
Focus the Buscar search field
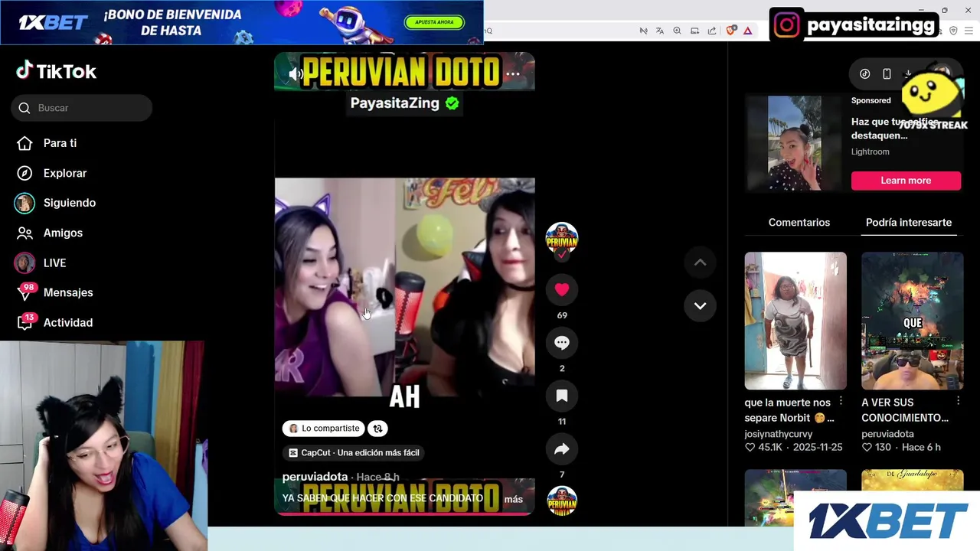coord(81,108)
